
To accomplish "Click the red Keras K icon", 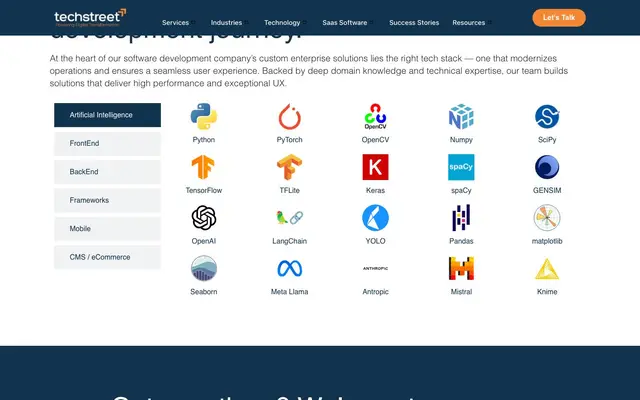I will (375, 167).
